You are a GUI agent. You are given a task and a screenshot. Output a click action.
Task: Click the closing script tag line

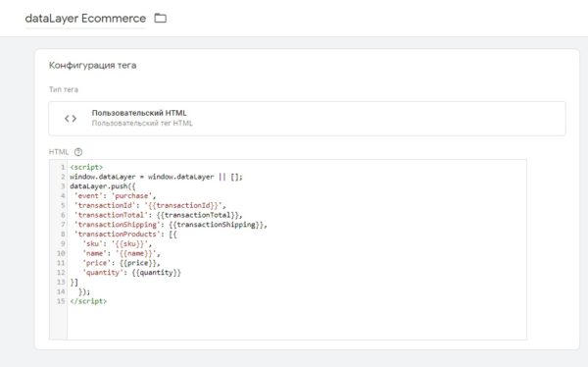pos(88,301)
